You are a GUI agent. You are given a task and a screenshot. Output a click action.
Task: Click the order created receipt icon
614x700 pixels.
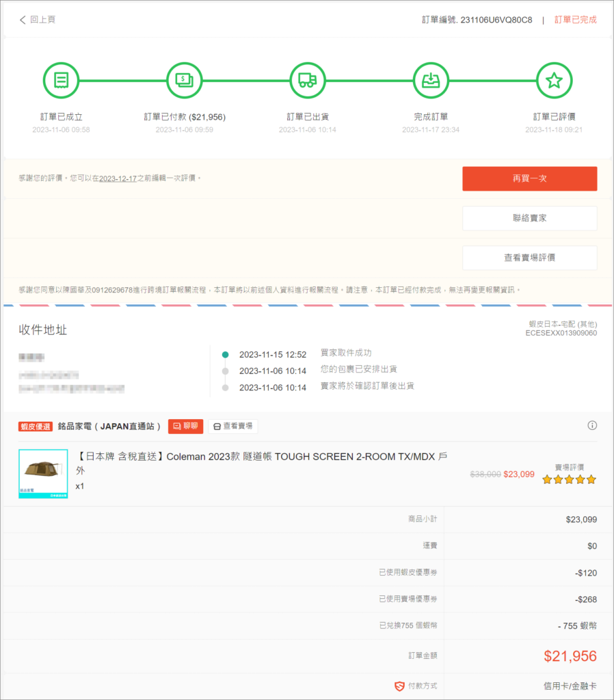click(62, 81)
